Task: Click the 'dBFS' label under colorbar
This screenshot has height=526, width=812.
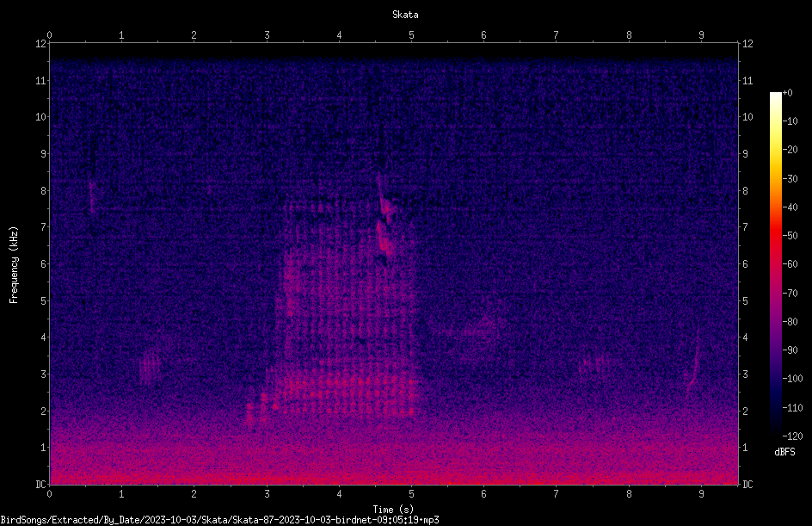Action: pos(784,452)
